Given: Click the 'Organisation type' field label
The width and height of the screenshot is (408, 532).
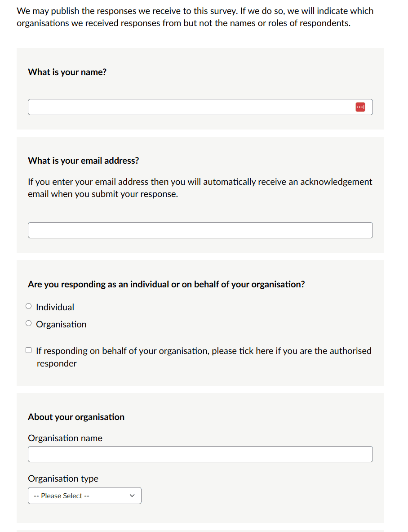Looking at the screenshot, I should [63, 478].
